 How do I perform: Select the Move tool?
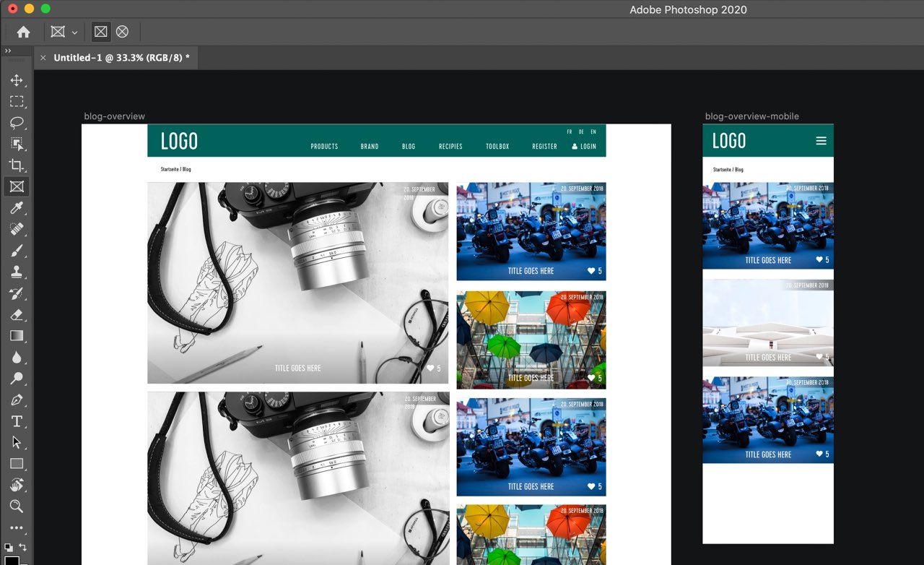click(x=17, y=80)
